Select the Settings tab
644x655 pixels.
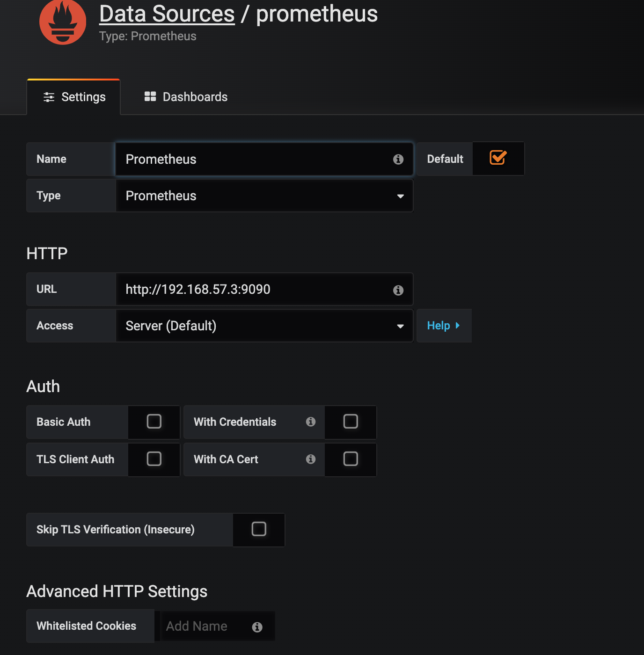pos(74,97)
